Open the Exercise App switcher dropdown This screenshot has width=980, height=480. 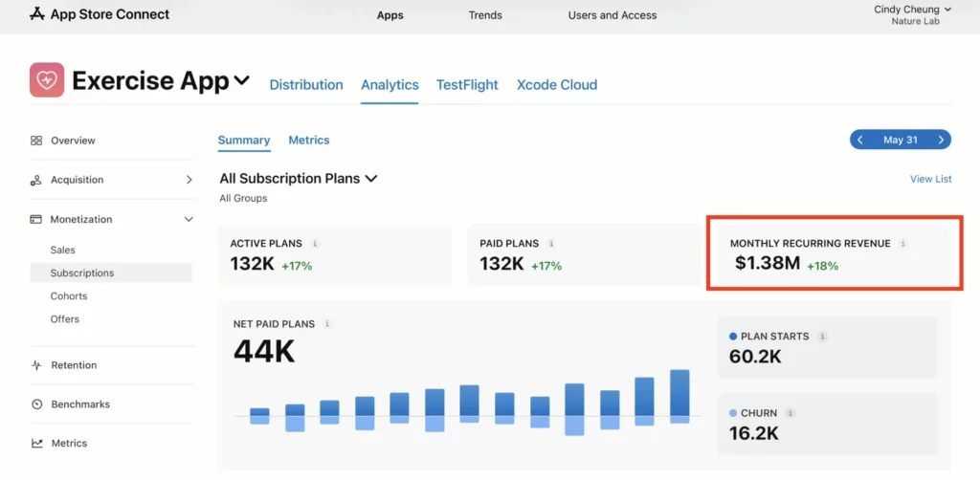pyautogui.click(x=242, y=81)
